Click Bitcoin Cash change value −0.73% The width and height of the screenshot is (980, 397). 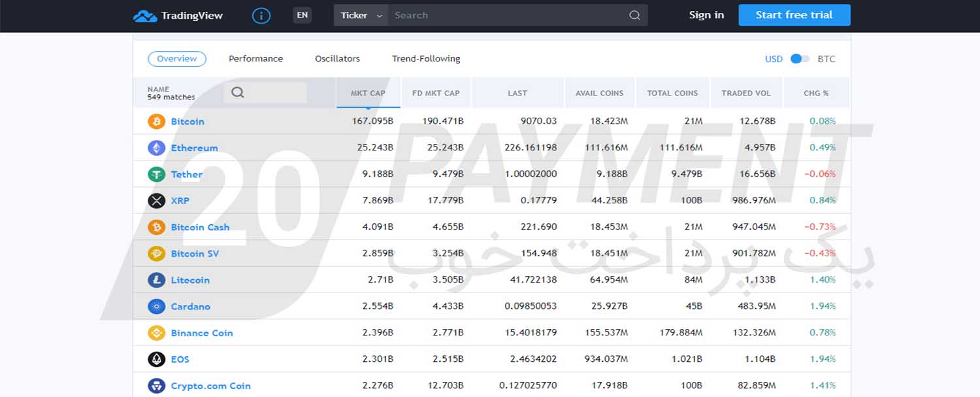(819, 227)
